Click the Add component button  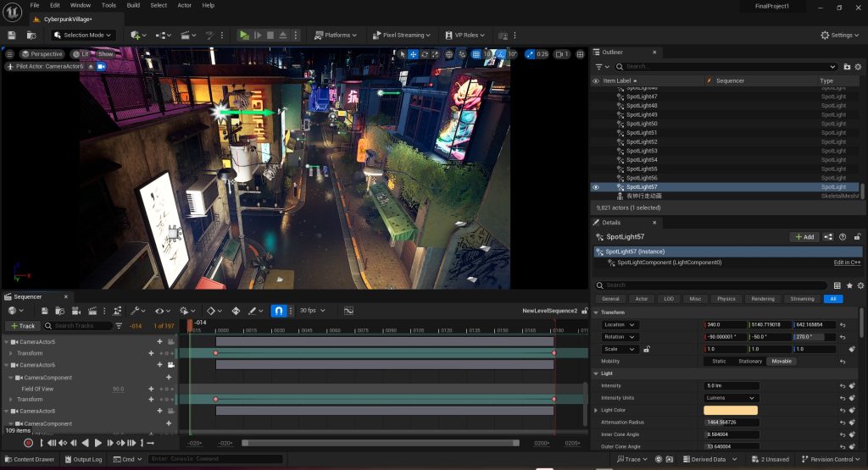click(804, 236)
